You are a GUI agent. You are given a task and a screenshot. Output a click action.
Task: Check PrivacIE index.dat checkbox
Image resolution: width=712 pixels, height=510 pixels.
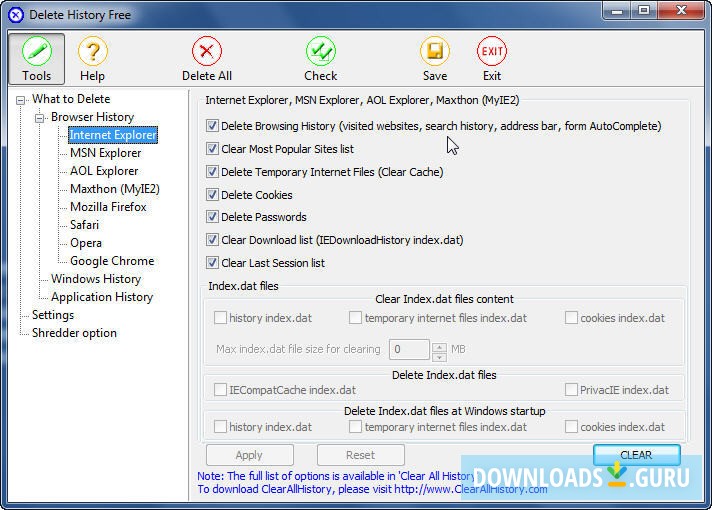coord(571,390)
